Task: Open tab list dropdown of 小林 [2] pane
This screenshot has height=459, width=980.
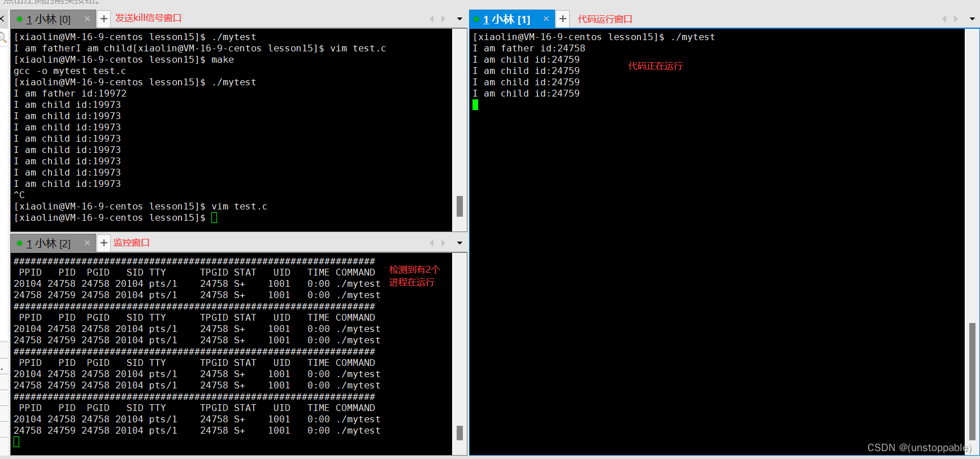Action: (459, 243)
